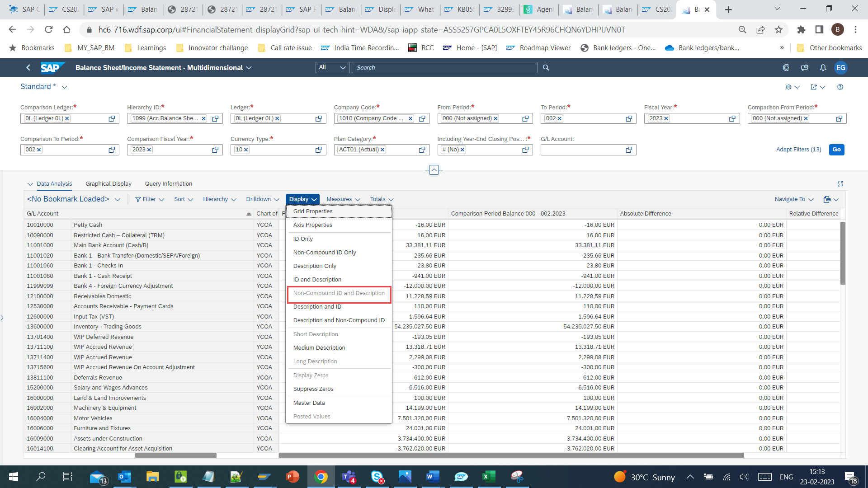The width and height of the screenshot is (868, 488).
Task: Open the settings gear options menu
Action: pyautogui.click(x=793, y=87)
